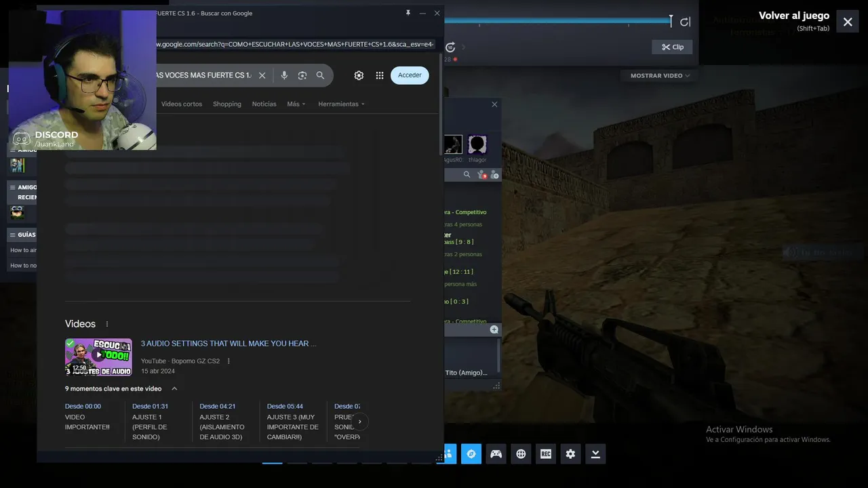This screenshot has width=868, height=488.
Task: Click recording timeline playhead handle
Action: 671,21
